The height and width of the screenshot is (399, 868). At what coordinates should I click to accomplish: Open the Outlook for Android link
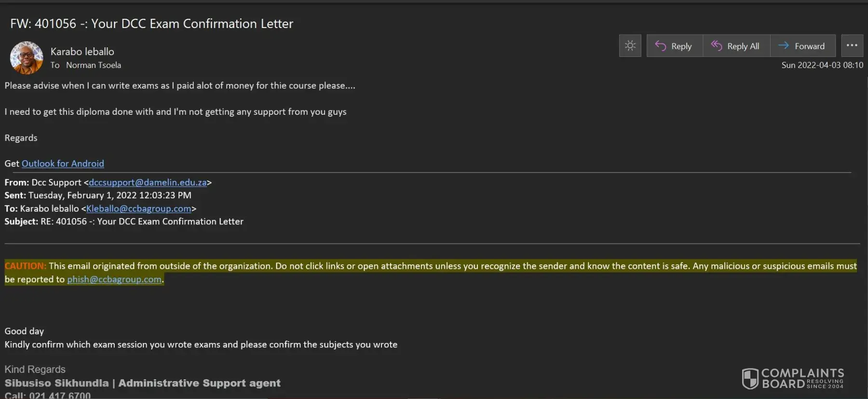coord(63,164)
